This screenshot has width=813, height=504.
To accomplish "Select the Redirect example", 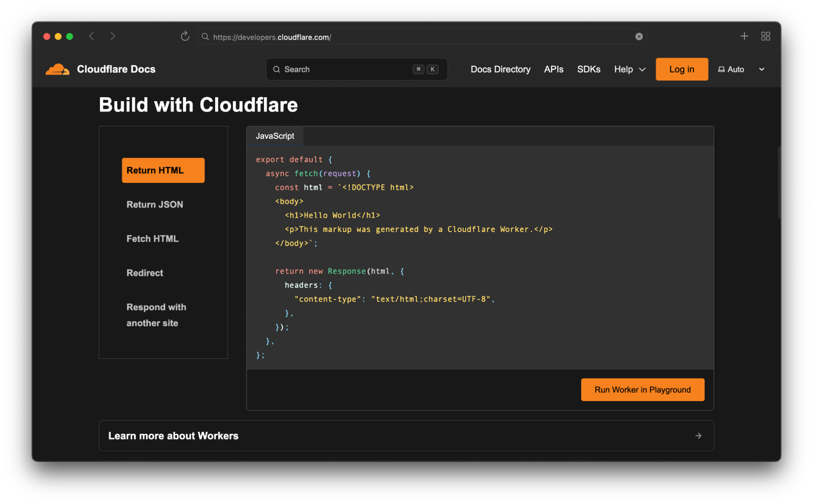I will click(145, 273).
